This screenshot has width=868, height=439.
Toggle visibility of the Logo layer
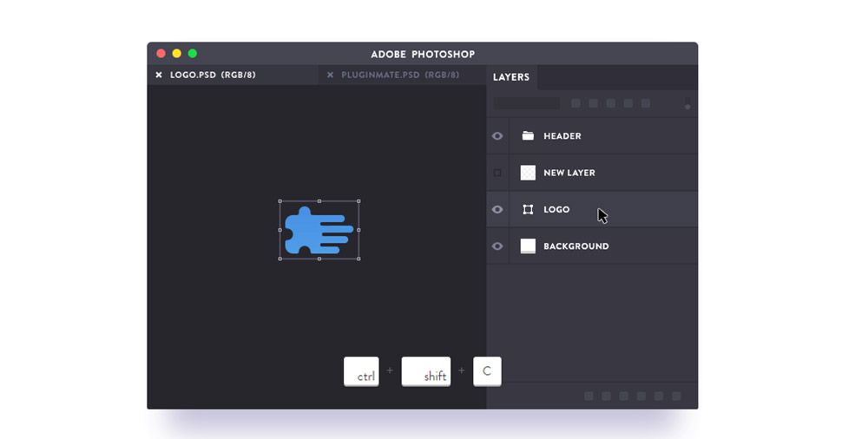click(x=497, y=210)
